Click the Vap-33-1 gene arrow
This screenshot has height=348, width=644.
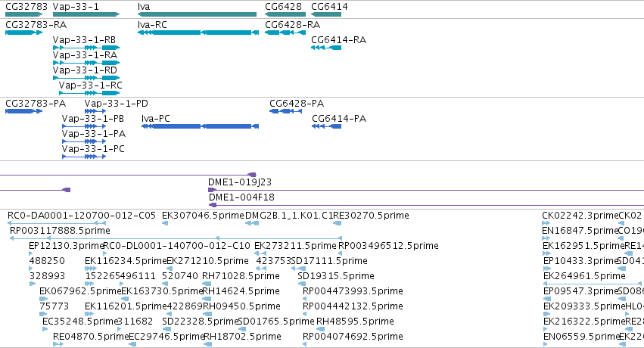86,14
